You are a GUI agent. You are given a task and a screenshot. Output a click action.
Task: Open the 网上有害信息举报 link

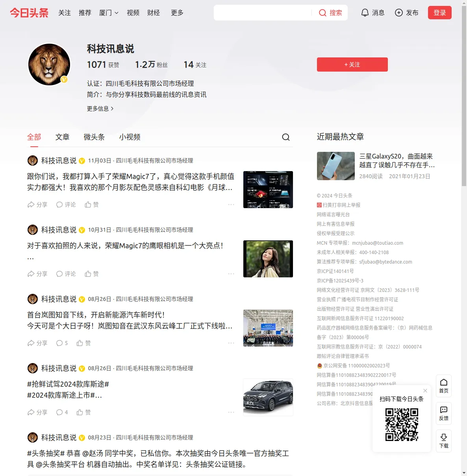click(x=336, y=224)
